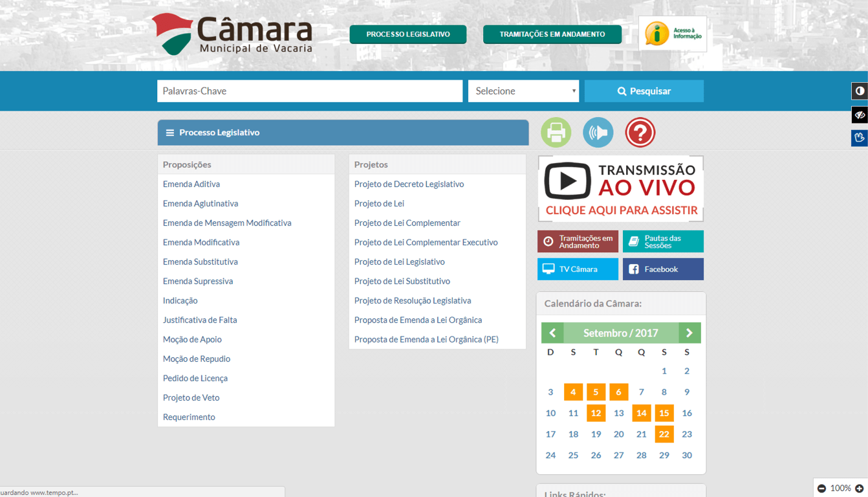868x497 pixels.
Task: Open PROCESSO LEGISLATIVO top menu
Action: [408, 34]
